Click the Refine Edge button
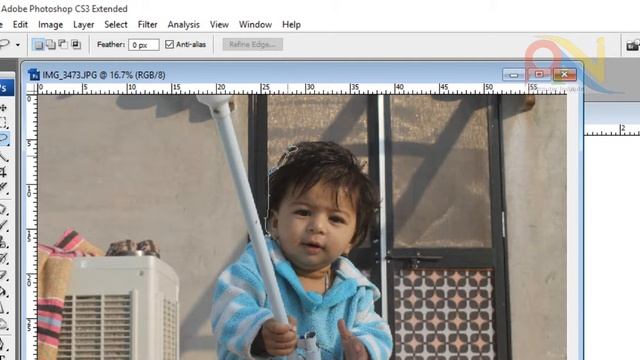Image resolution: width=640 pixels, height=360 pixels. pos(253,44)
